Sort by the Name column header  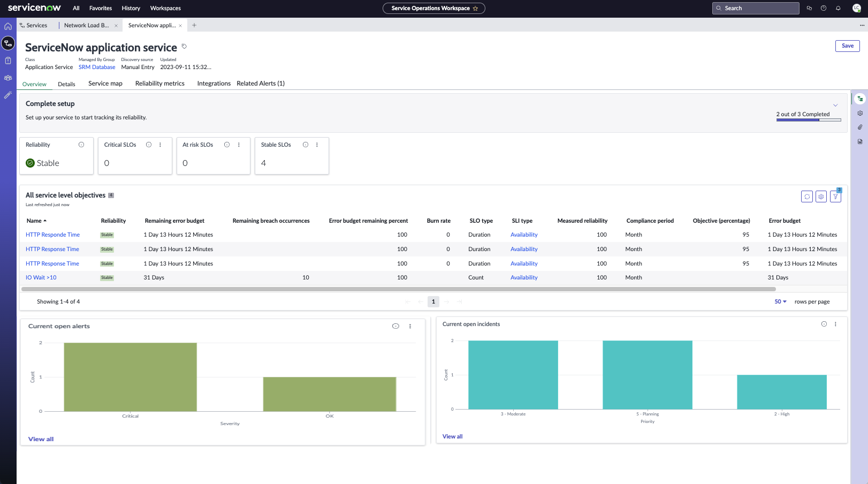coord(36,221)
